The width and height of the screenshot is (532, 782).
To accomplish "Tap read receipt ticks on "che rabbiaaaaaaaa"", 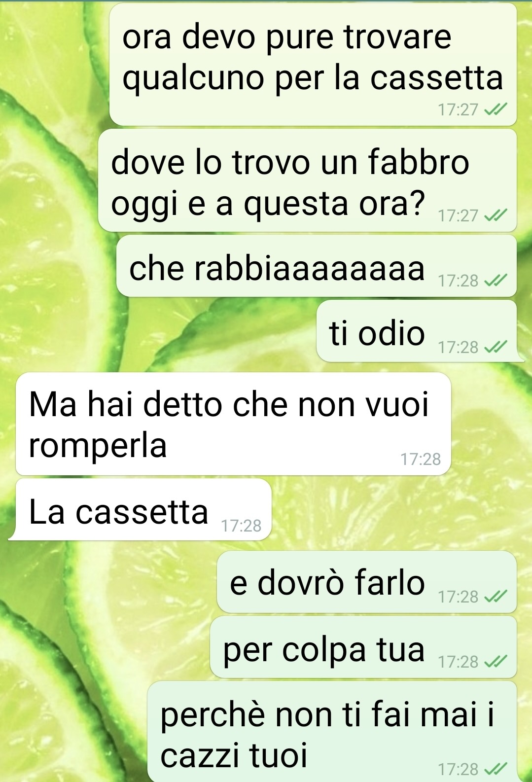I will click(x=495, y=281).
